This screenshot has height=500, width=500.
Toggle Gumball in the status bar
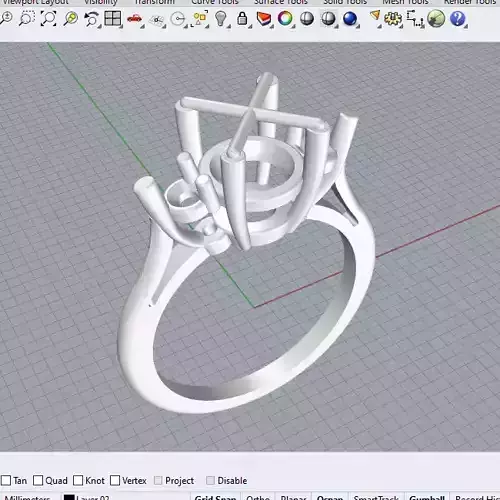coord(427,497)
